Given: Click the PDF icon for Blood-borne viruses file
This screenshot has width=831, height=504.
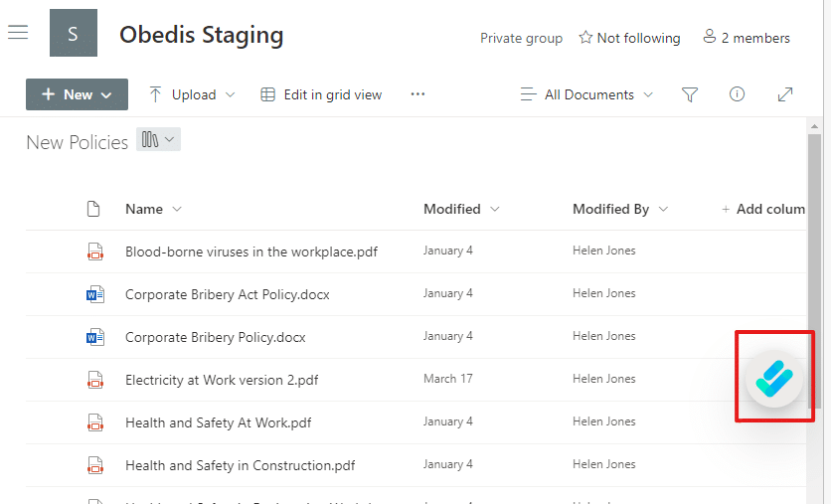Looking at the screenshot, I should click(x=94, y=252).
